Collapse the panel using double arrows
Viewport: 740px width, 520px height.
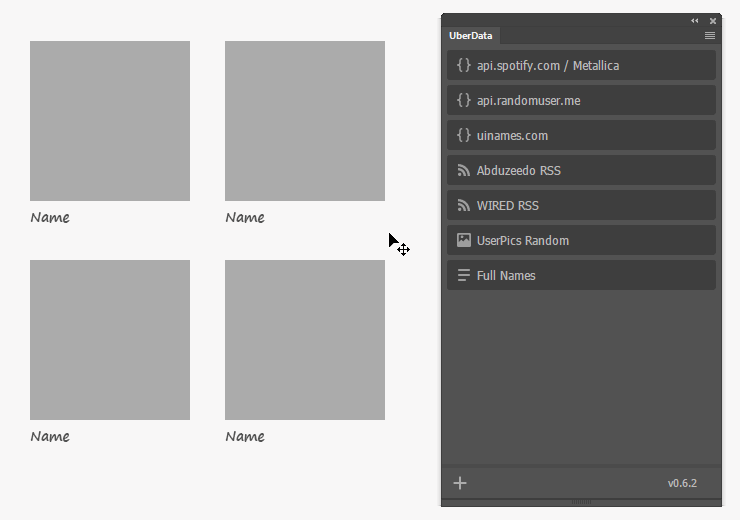695,20
